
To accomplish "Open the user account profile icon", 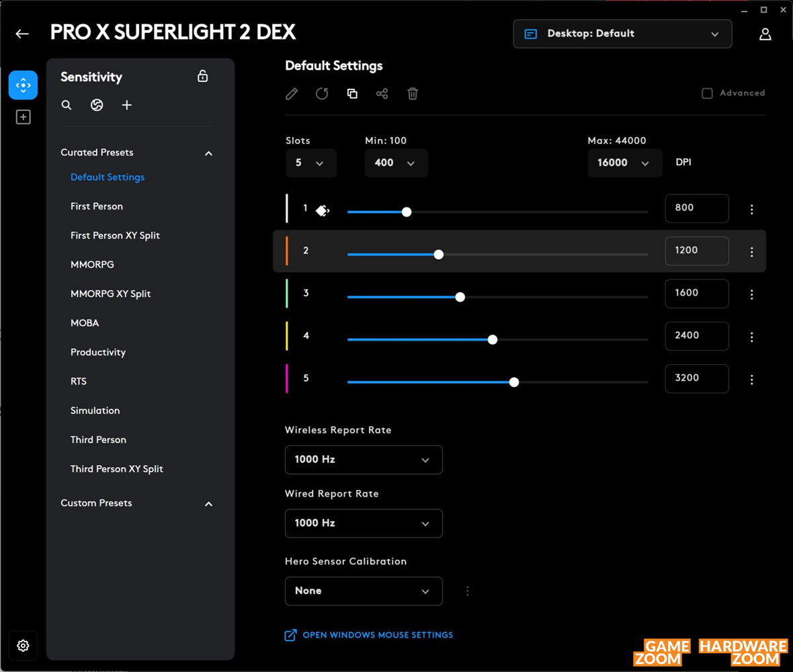I will coord(765,34).
